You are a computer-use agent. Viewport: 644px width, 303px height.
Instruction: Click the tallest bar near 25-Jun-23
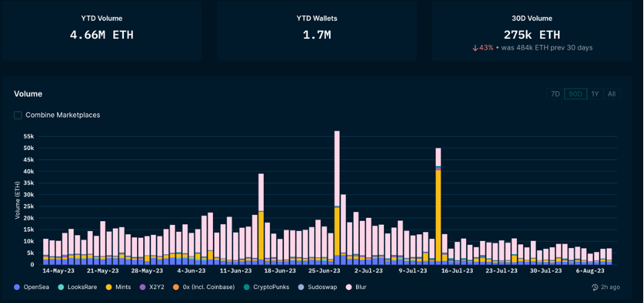337,198
